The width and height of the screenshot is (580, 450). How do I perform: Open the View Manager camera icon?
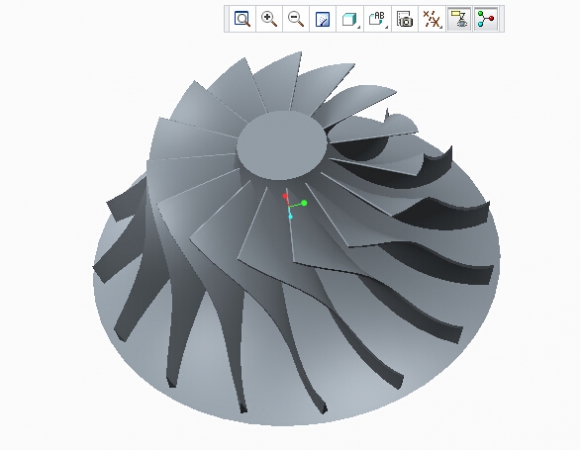click(x=405, y=19)
